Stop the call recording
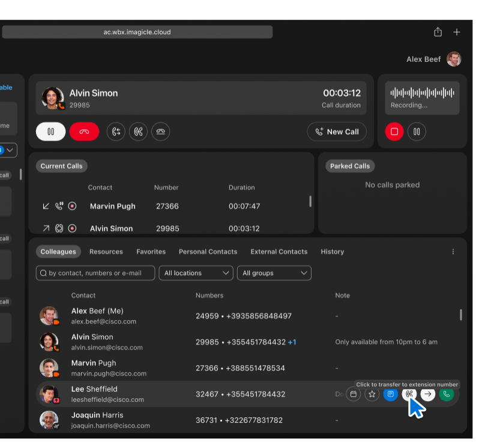This screenshot has width=479, height=448. coord(394,132)
